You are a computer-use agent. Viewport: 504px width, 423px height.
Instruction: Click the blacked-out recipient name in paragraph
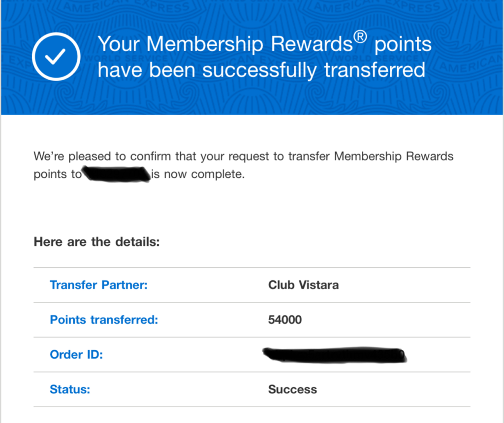click(x=116, y=174)
